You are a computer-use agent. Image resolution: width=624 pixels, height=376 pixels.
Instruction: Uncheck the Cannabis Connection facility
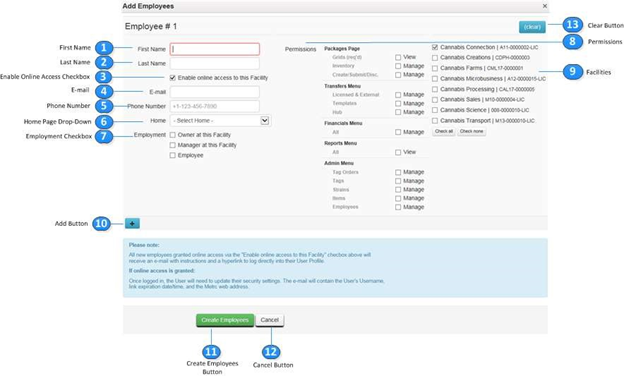(435, 47)
